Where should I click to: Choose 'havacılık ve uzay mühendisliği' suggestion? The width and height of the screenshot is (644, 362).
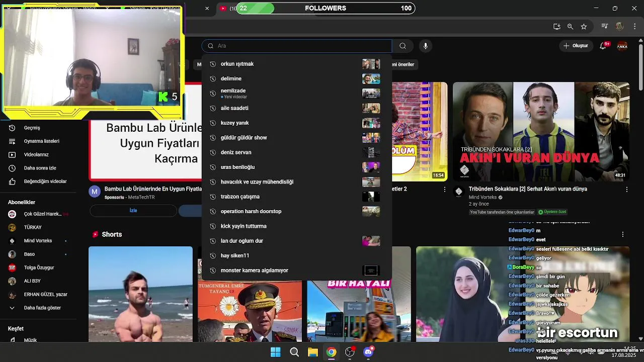point(297,182)
